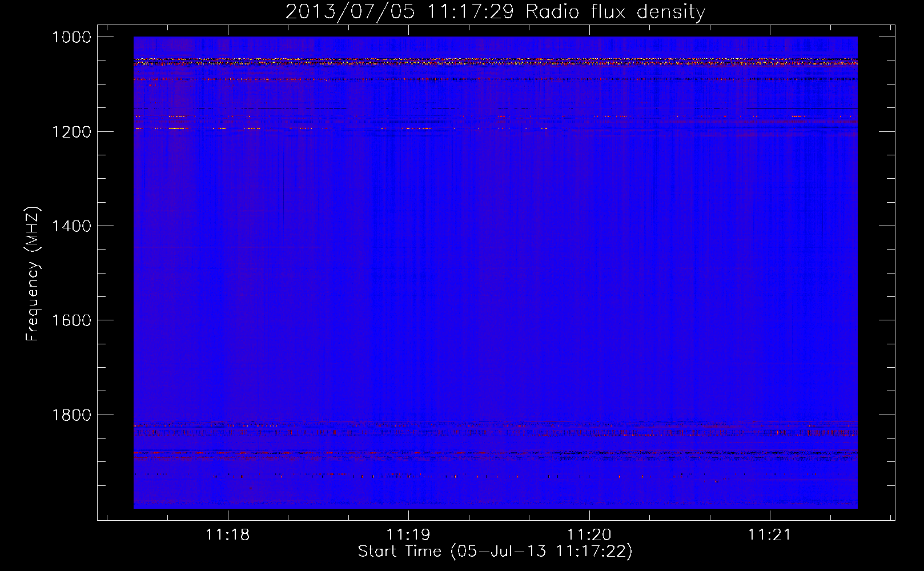Select the 1400 frequency tick label
Image resolution: width=924 pixels, height=571 pixels.
click(x=71, y=226)
